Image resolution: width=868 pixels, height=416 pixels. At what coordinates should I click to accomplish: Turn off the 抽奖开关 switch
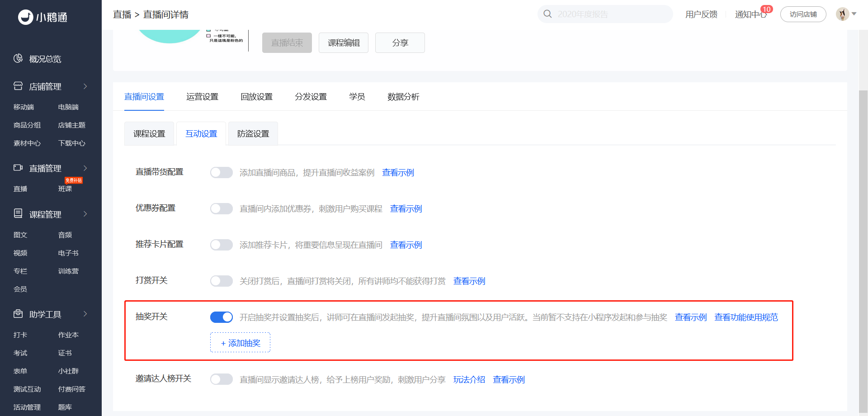click(222, 317)
